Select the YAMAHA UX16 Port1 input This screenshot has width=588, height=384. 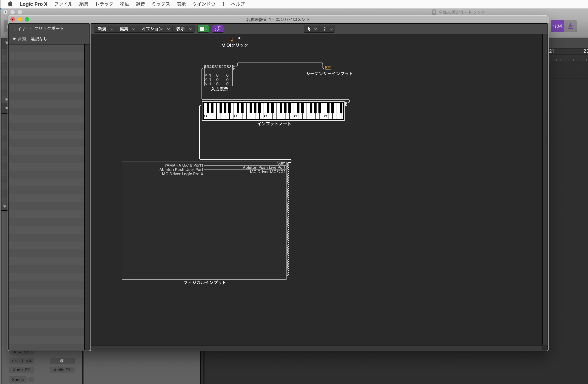pos(184,165)
